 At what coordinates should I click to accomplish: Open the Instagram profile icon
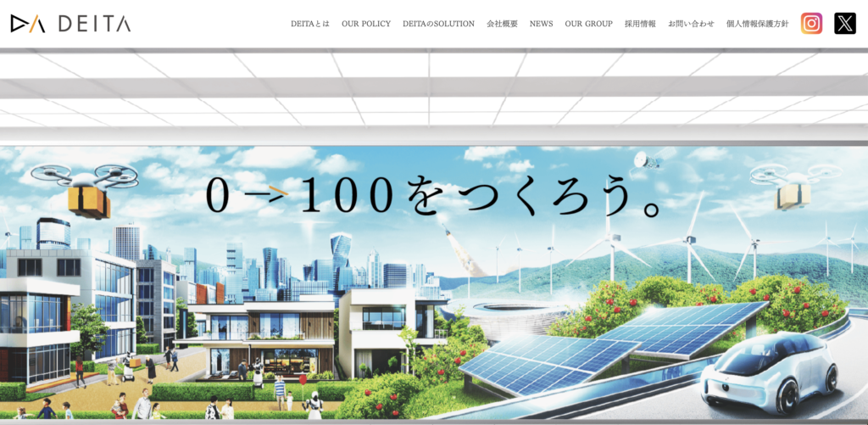tap(811, 24)
